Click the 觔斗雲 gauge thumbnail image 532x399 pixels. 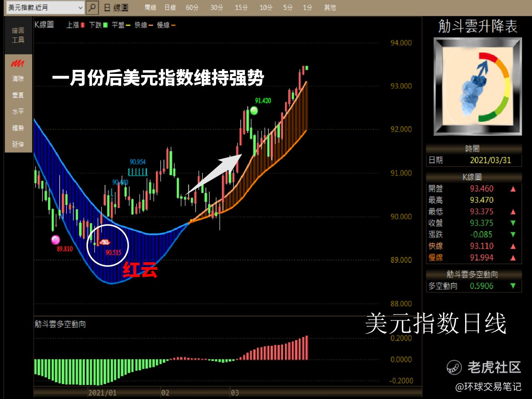(478, 86)
